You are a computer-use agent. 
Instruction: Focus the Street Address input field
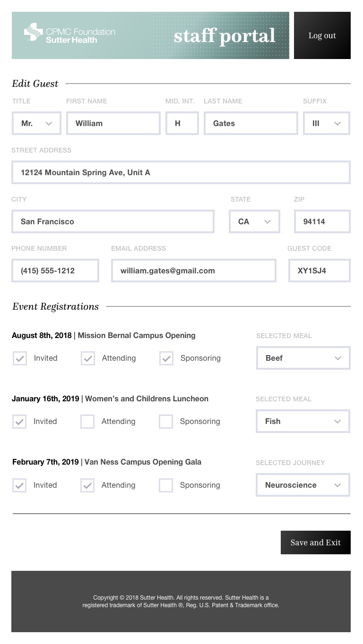click(181, 172)
